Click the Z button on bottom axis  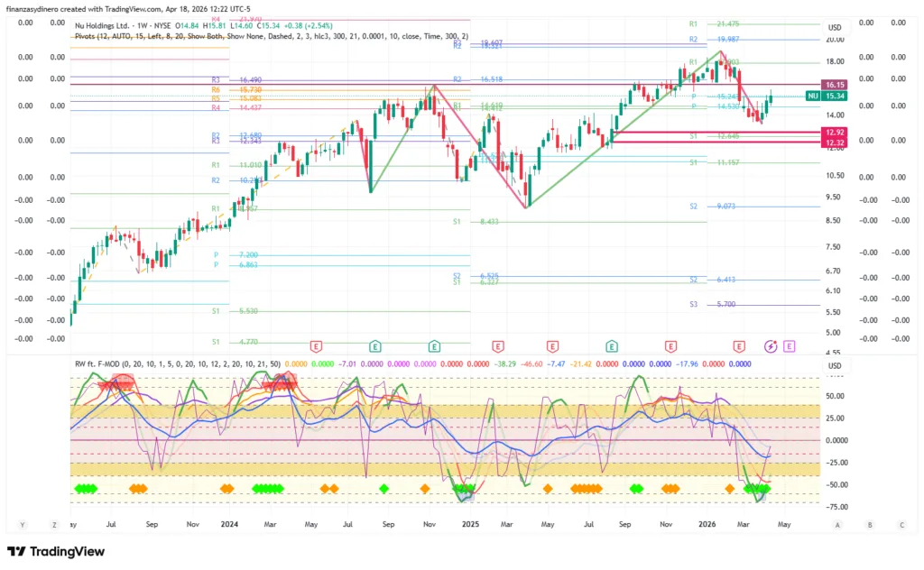pyautogui.click(x=54, y=524)
